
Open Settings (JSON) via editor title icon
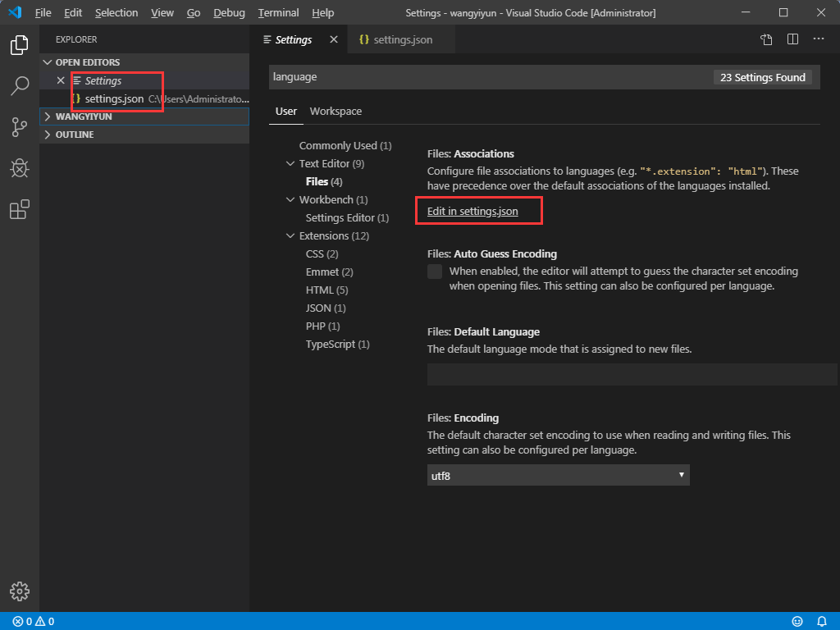(x=765, y=39)
